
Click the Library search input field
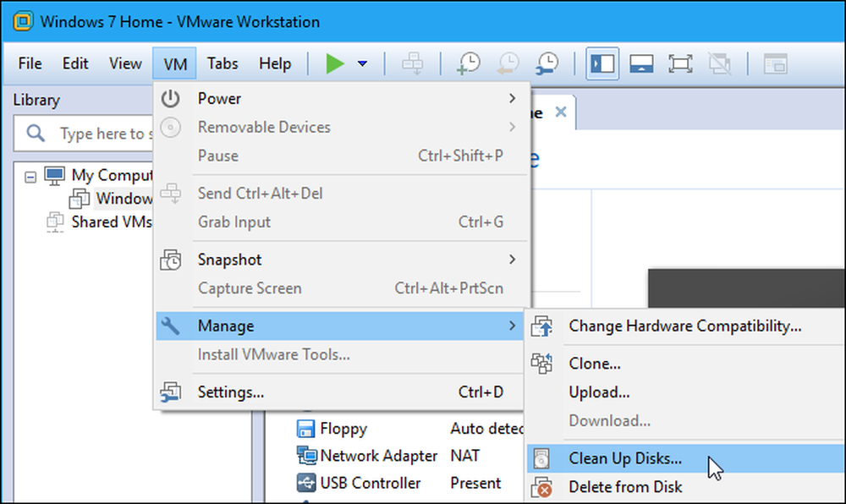[84, 133]
